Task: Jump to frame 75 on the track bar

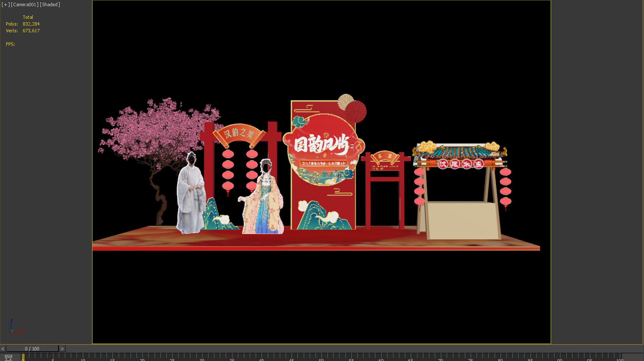Action: (471, 358)
